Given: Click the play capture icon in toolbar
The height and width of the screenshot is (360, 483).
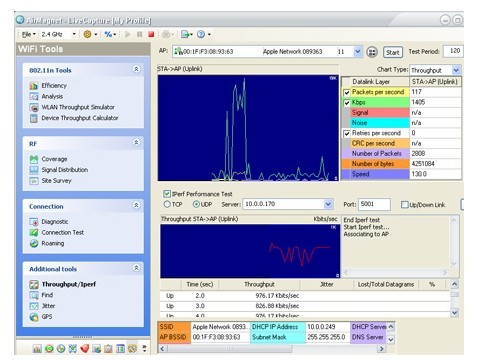Looking at the screenshot, I should click(127, 34).
